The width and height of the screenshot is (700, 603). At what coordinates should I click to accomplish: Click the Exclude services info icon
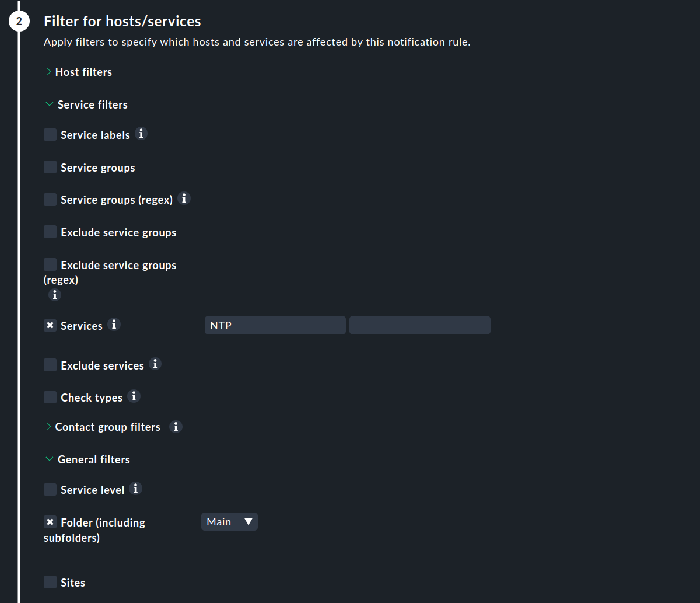pos(155,364)
